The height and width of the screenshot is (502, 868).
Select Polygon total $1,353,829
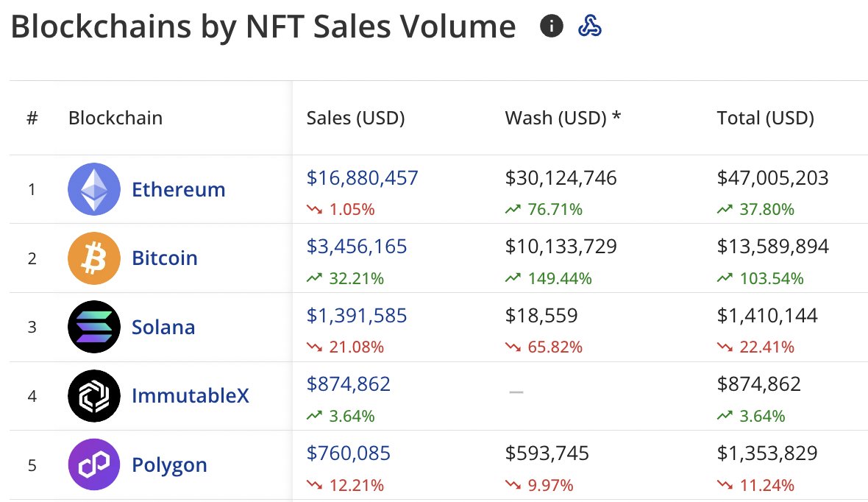pyautogui.click(x=767, y=453)
